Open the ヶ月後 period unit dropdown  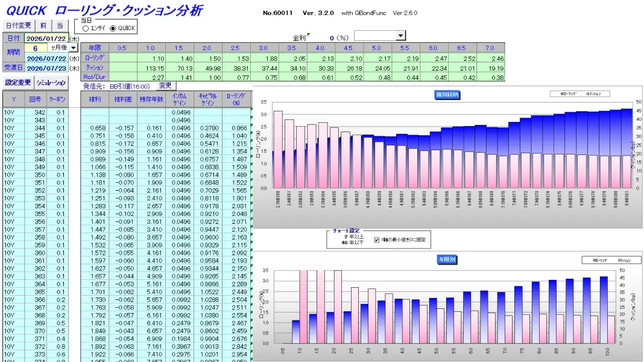pos(73,48)
